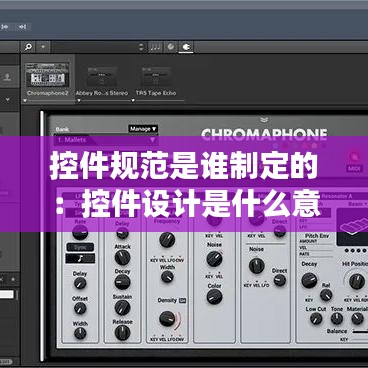Image resolution: width=368 pixels, height=368 pixels.
Task: Select the round knob icon in channel toolbar
Action: 171,47
